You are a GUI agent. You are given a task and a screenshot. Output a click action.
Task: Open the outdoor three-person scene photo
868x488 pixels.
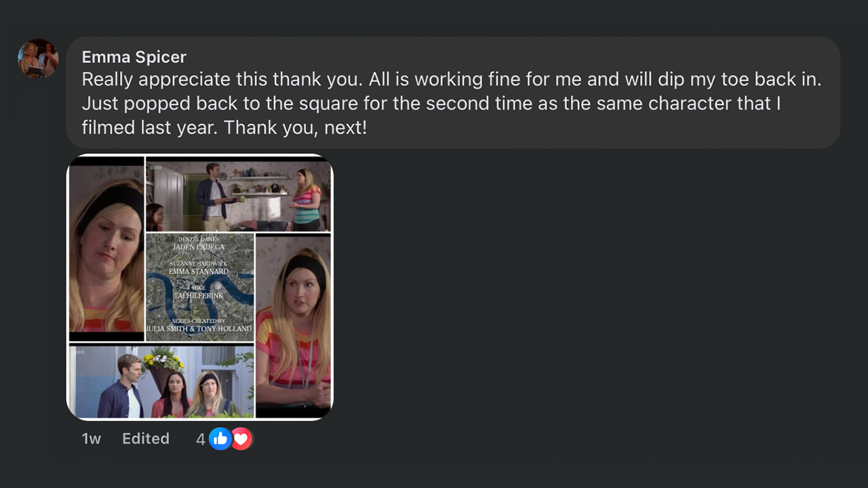coord(161,381)
